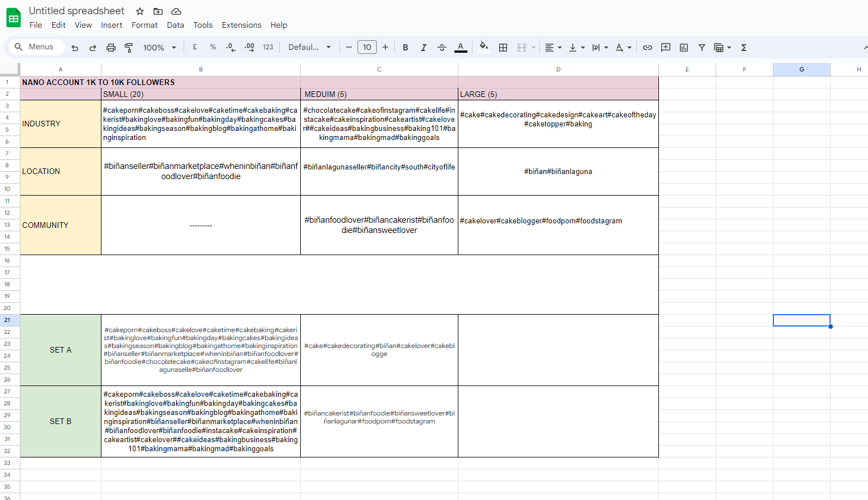Open the Extensions menu
868x500 pixels.
pos(241,25)
